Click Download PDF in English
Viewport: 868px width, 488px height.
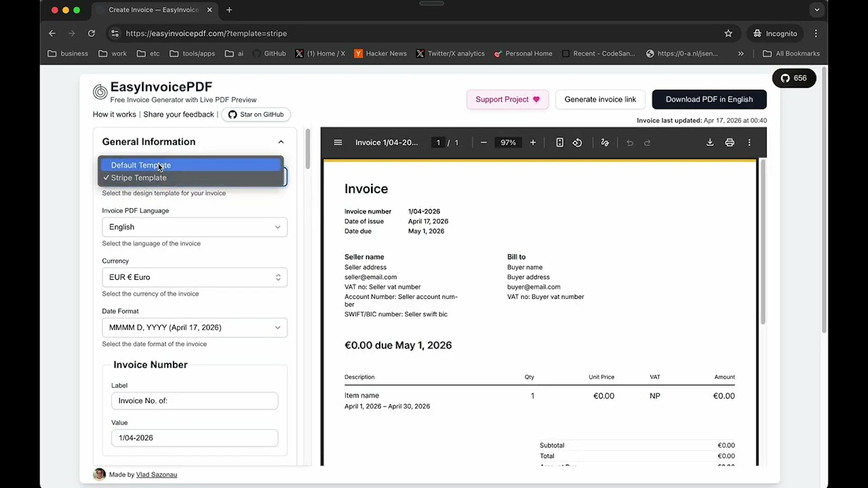[709, 99]
